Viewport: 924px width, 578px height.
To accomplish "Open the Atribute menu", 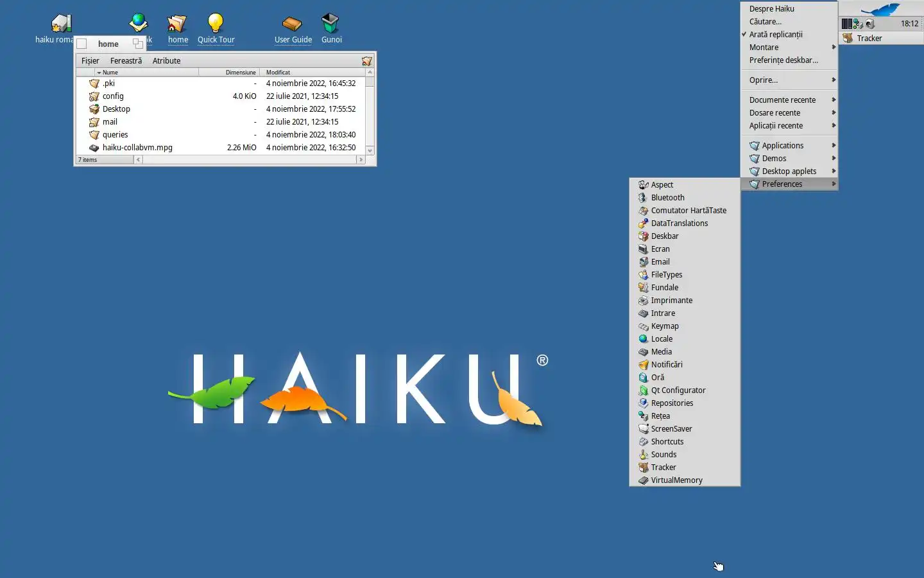I will (166, 61).
